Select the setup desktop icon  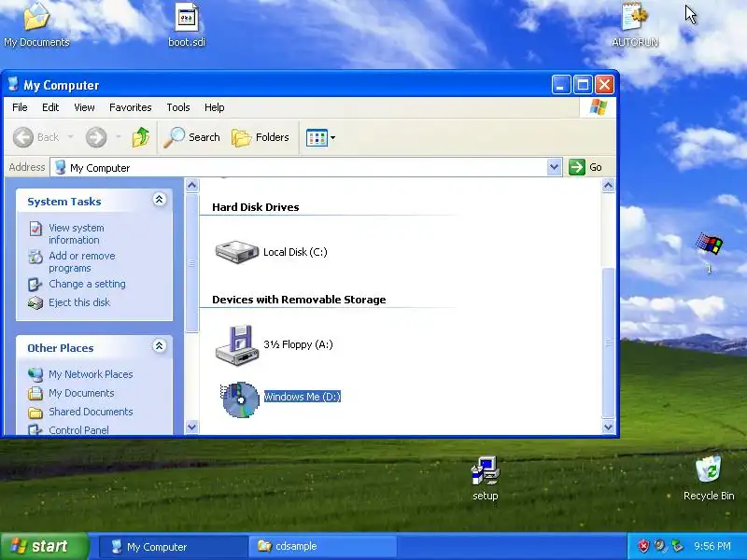[x=485, y=479]
